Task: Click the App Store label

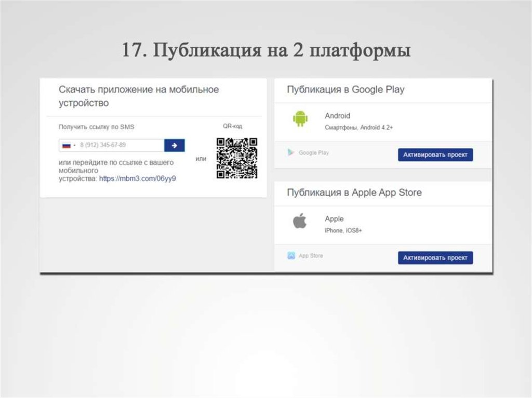Action: [x=311, y=256]
